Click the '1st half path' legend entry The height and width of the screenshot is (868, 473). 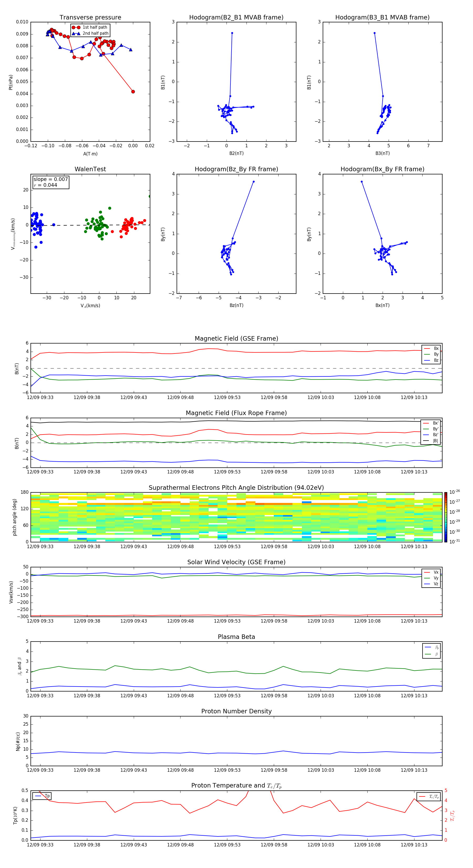[x=90, y=27]
